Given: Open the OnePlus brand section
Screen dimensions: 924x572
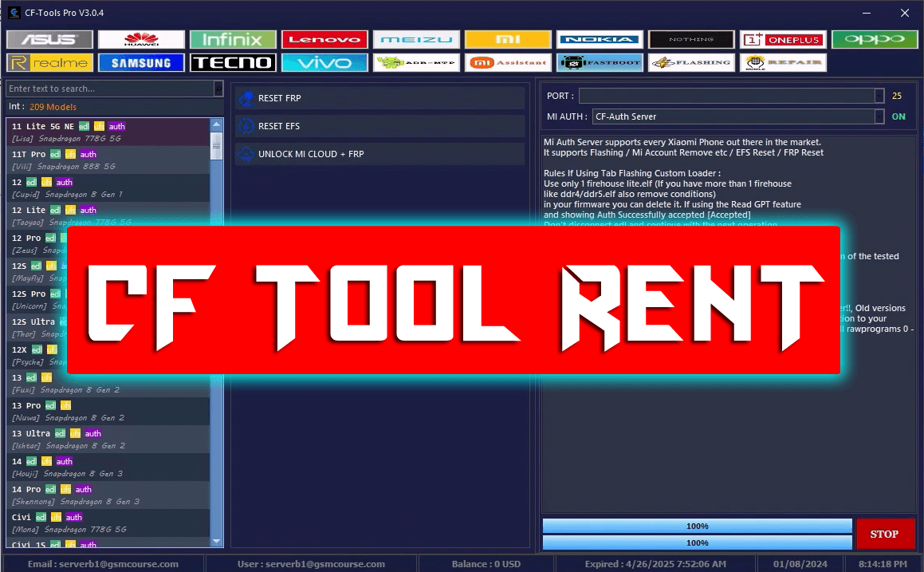Looking at the screenshot, I should tap(783, 40).
